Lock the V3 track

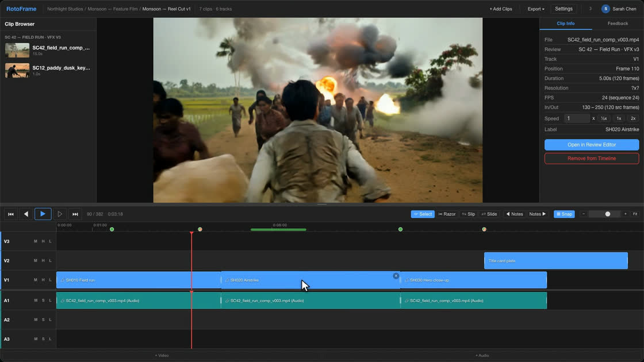(50, 241)
